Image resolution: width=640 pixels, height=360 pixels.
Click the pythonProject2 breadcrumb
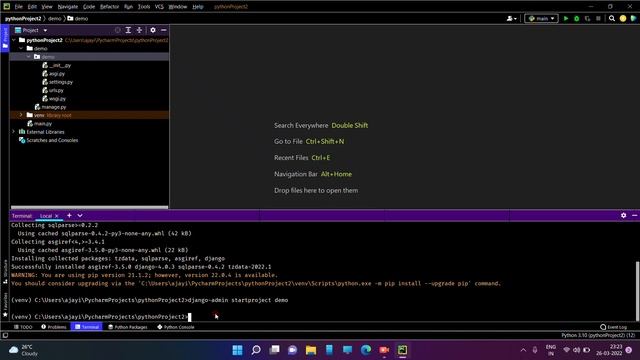point(23,18)
